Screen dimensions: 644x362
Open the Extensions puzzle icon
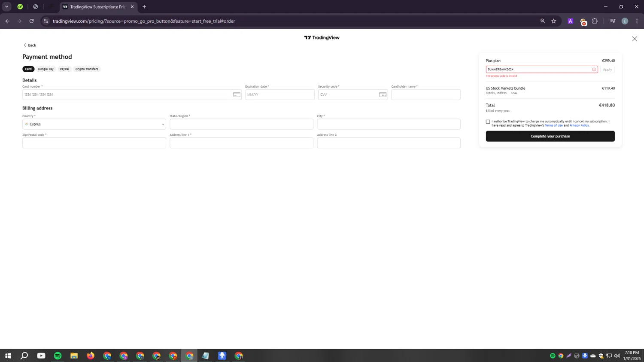click(595, 21)
